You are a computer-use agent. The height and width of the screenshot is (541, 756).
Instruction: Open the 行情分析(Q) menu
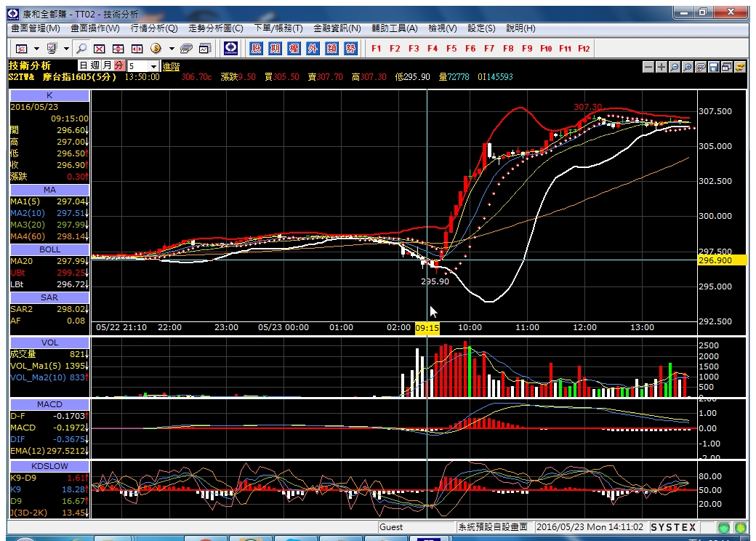coord(154,28)
